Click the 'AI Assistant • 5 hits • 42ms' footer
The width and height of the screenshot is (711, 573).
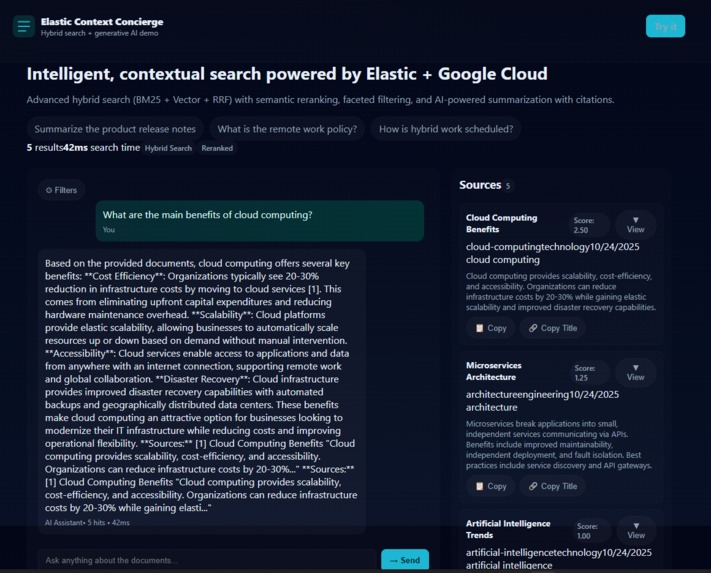coord(87,523)
